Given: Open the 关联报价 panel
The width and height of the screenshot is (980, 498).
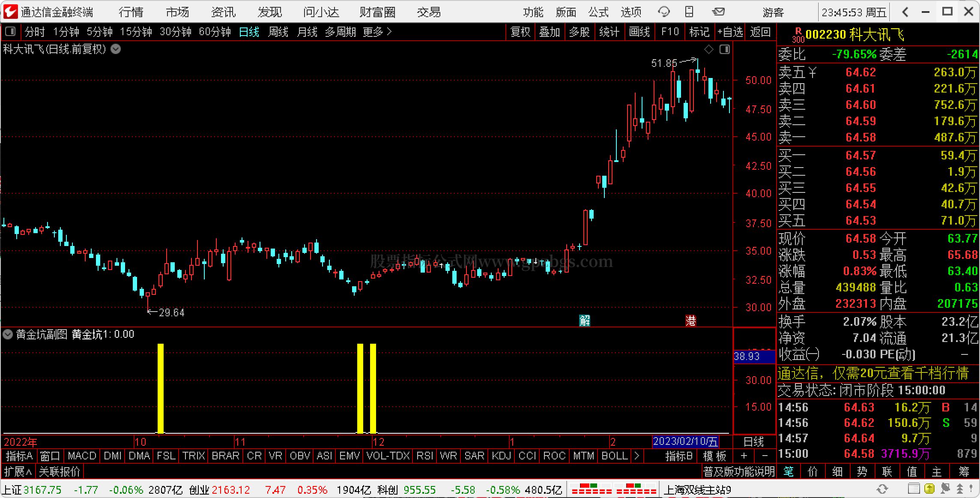Looking at the screenshot, I should (x=60, y=472).
